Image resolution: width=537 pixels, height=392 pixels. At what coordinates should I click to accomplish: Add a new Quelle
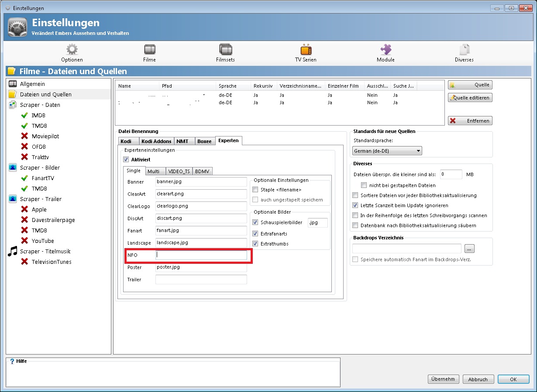point(470,85)
